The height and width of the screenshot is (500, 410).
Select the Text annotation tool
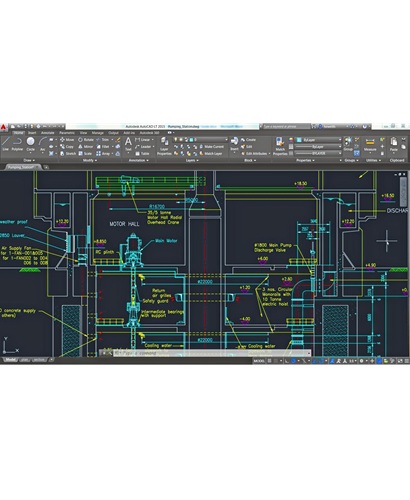coord(128,145)
